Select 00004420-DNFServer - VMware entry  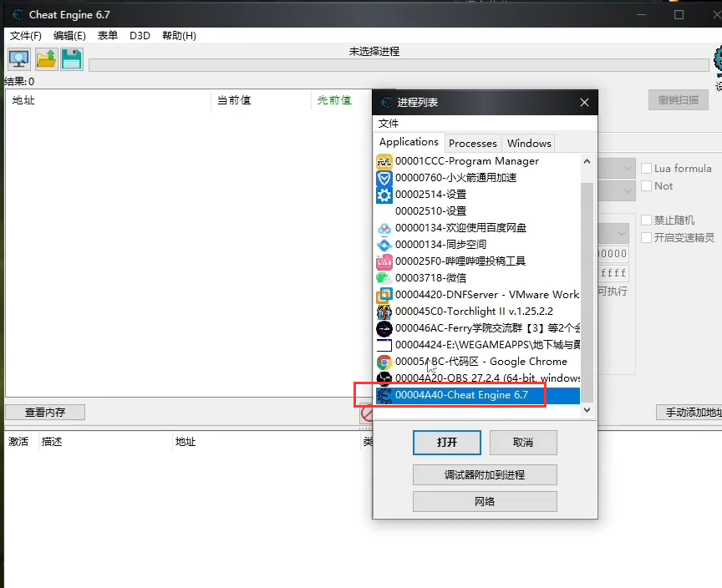477,295
